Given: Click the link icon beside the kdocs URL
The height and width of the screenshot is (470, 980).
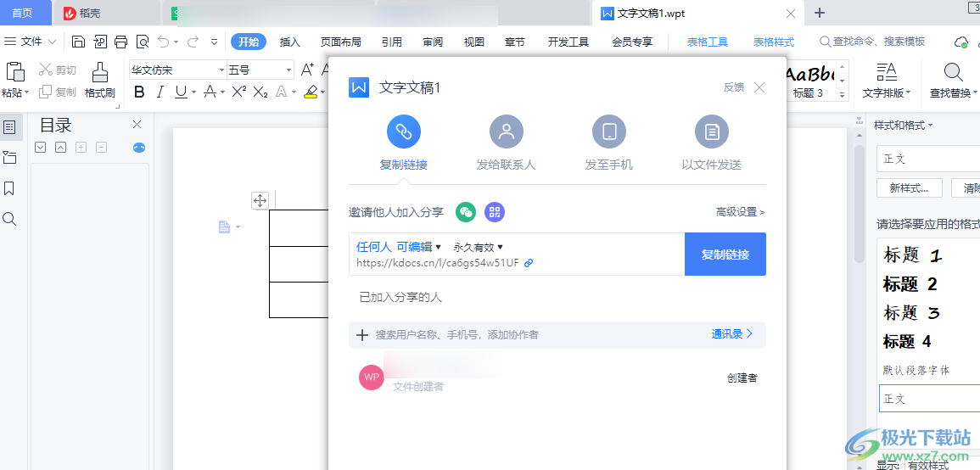Looking at the screenshot, I should (528, 263).
